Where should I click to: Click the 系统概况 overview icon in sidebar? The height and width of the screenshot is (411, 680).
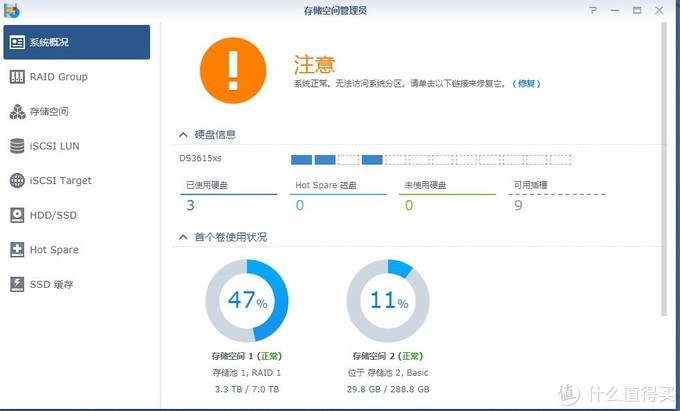pos(17,42)
